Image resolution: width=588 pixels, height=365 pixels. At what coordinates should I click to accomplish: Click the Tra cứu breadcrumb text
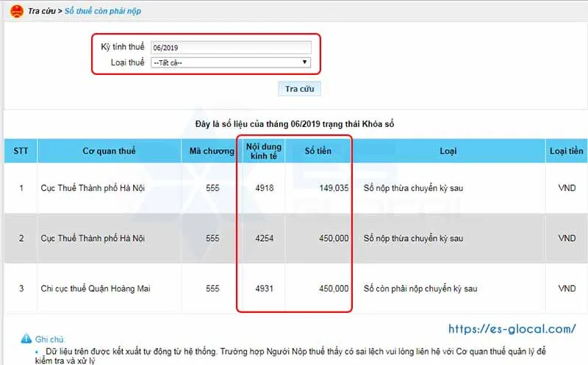[42, 12]
